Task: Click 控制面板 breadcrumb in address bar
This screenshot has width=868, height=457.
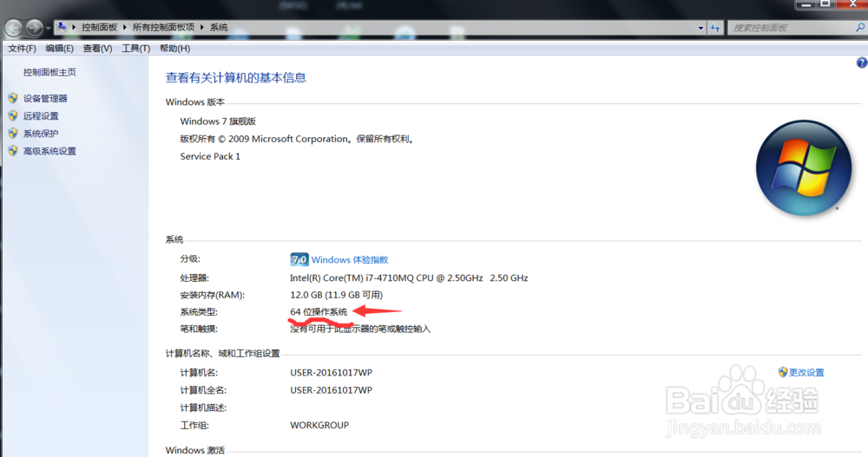Action: click(x=100, y=27)
